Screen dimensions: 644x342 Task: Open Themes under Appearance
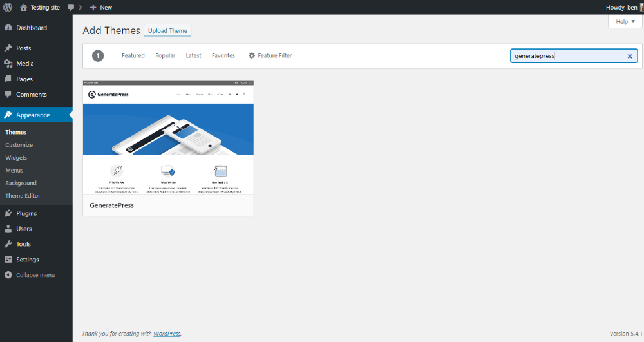pos(15,132)
